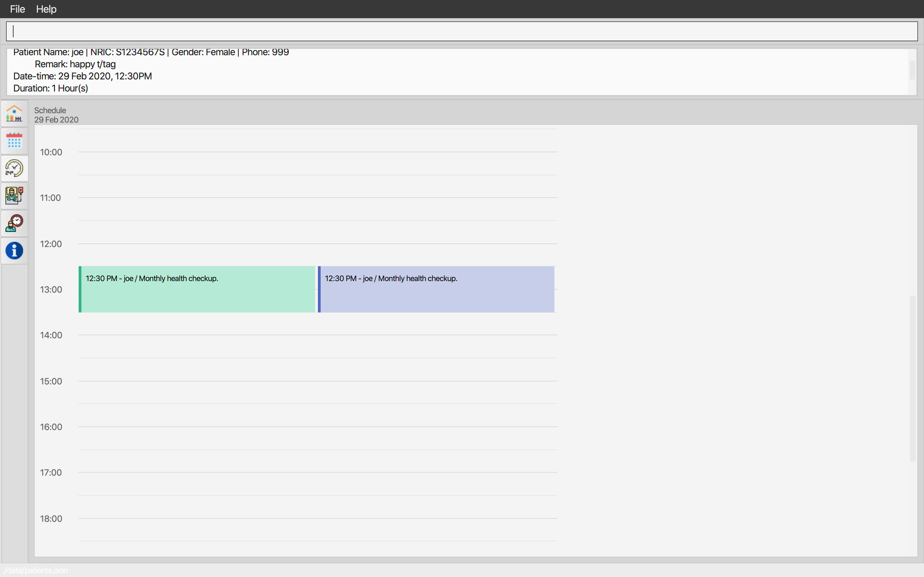This screenshot has height=577, width=924.
Task: Click the 13:00 time label
Action: (x=51, y=290)
